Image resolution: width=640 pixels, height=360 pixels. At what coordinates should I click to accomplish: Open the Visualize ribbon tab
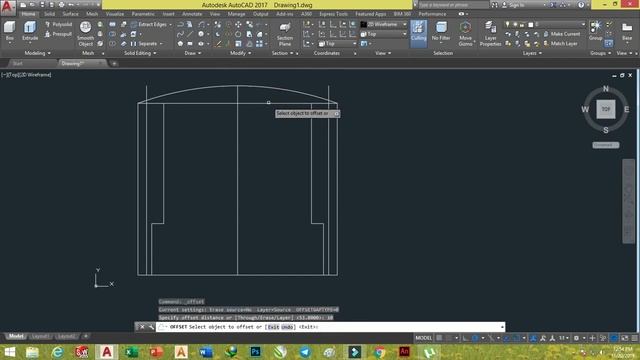click(115, 14)
